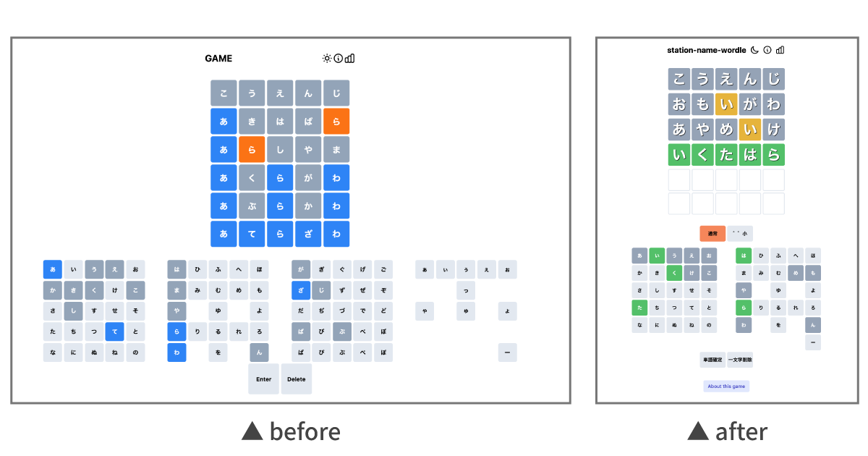The height and width of the screenshot is (456, 868).
Task: Show the bar-chart statistics icon beside GAME
Action: click(x=349, y=59)
